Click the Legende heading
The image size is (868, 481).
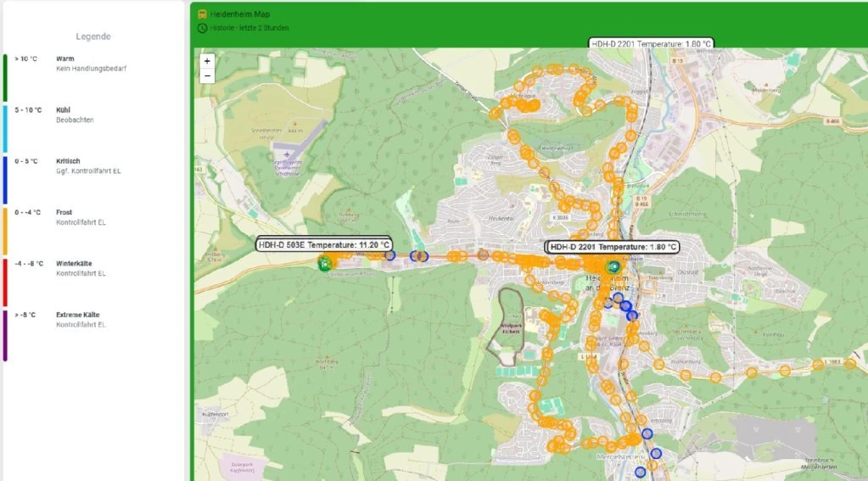(93, 36)
